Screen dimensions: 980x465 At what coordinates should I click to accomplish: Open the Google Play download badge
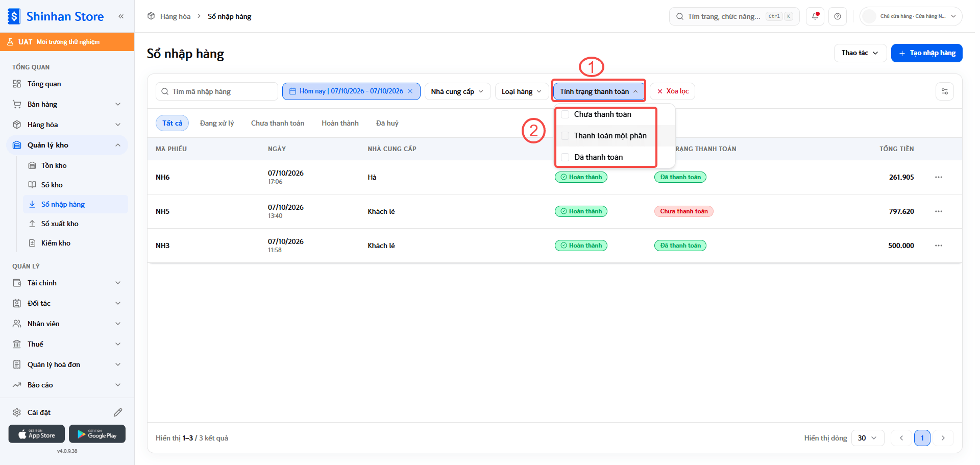(x=97, y=434)
